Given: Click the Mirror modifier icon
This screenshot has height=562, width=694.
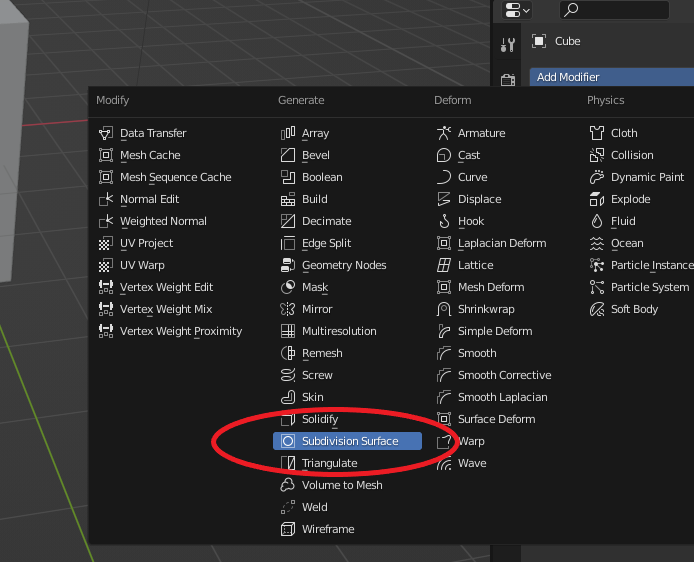Looking at the screenshot, I should (x=288, y=309).
